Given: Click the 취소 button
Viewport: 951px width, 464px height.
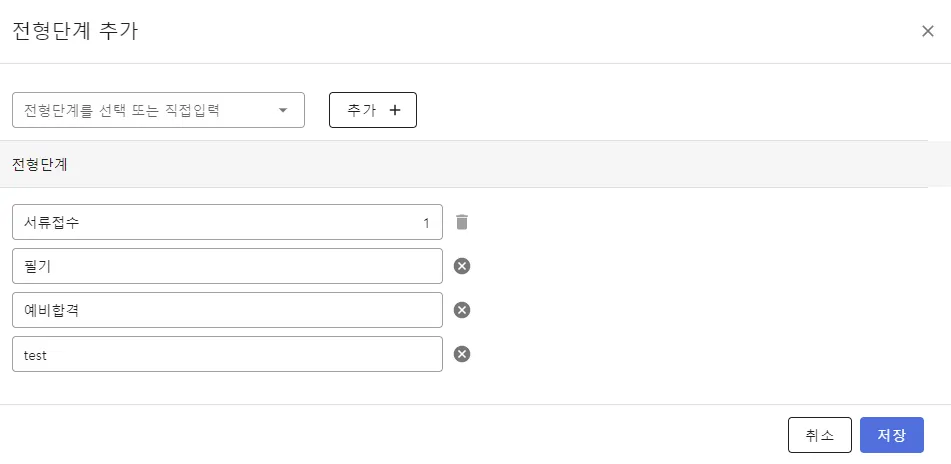Looking at the screenshot, I should 819,435.
